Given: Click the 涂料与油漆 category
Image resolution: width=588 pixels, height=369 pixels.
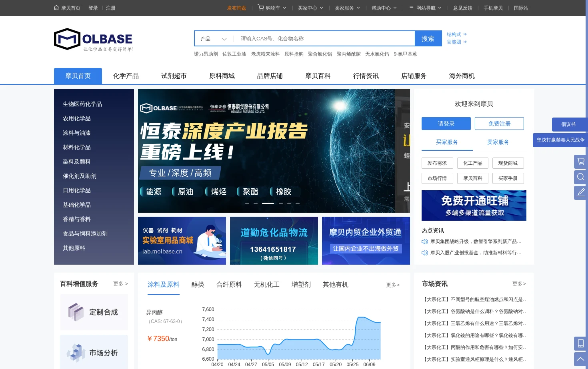Looking at the screenshot, I should 77,133.
